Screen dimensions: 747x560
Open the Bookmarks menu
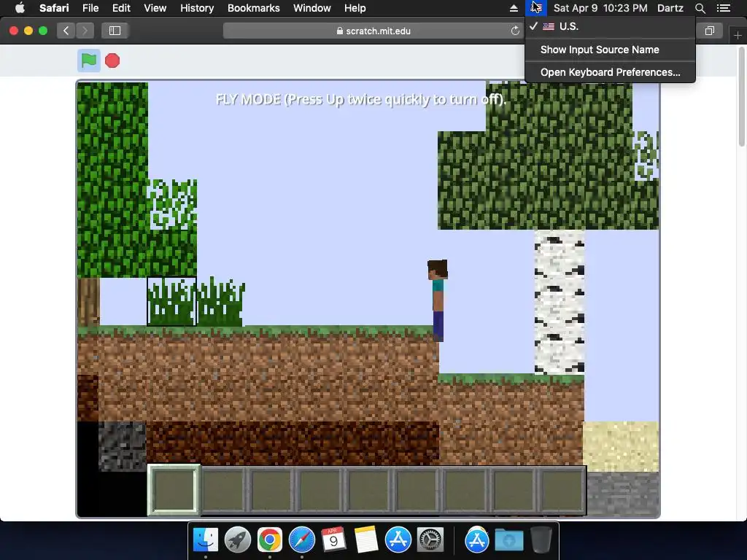[x=253, y=8]
